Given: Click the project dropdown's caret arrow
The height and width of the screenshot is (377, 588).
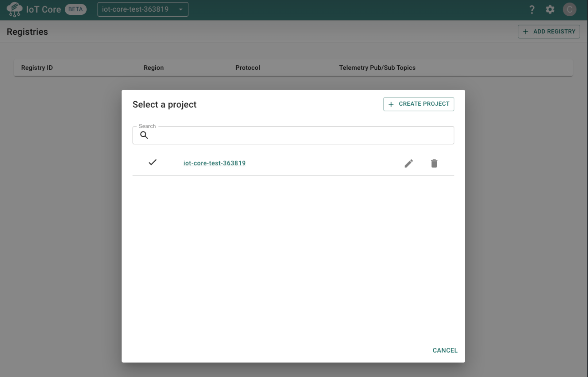Looking at the screenshot, I should [x=181, y=10].
